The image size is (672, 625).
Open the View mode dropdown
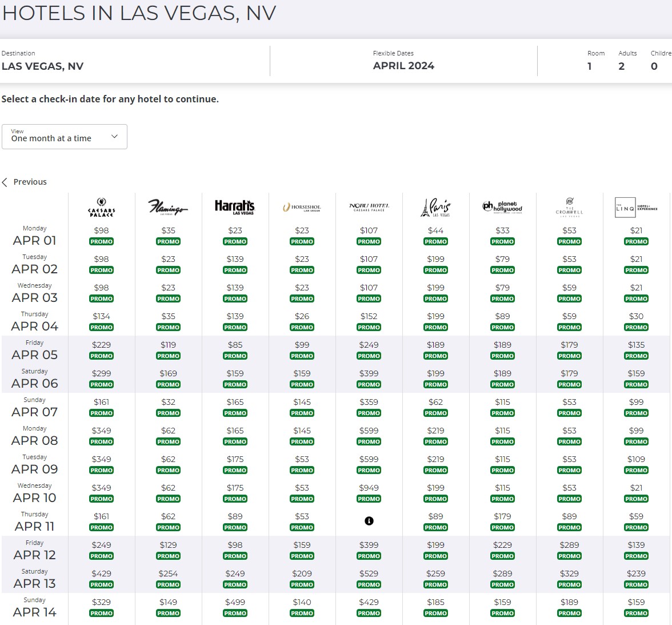point(64,136)
